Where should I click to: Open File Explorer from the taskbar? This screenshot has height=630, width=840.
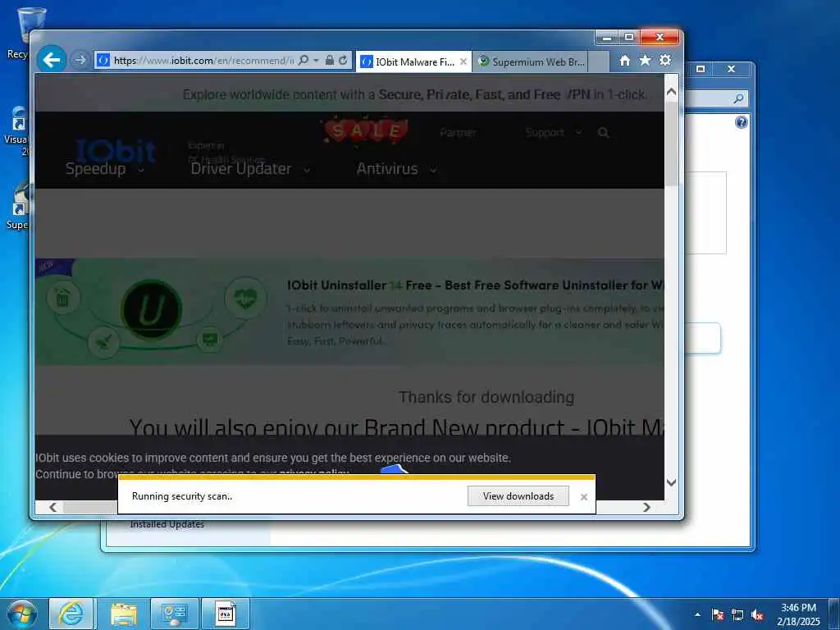pos(124,614)
